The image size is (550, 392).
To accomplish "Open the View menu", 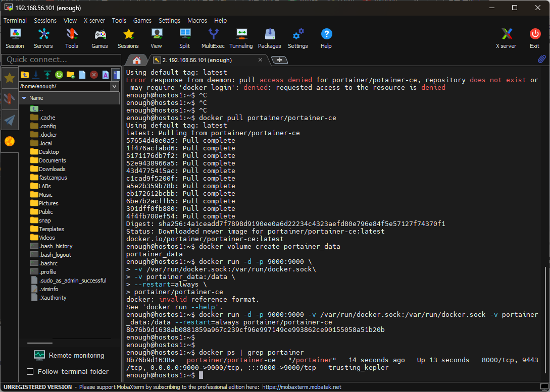I will pyautogui.click(x=70, y=20).
